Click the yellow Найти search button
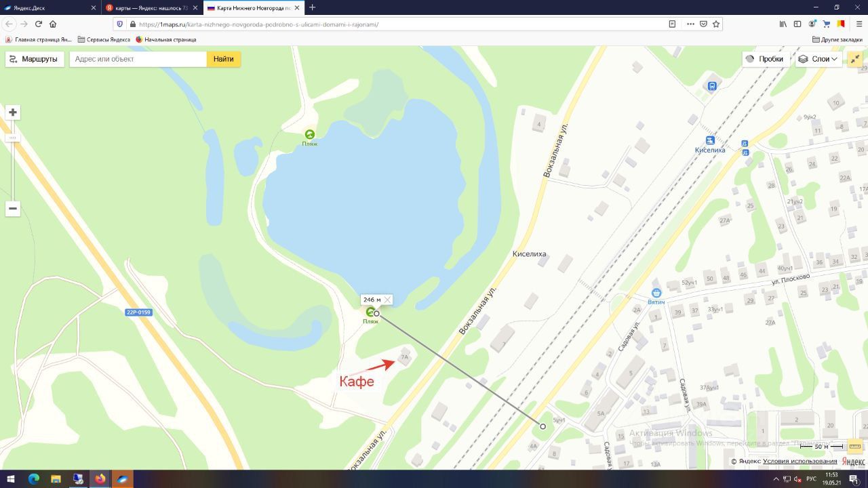Viewport: 868px width, 488px height. click(223, 59)
